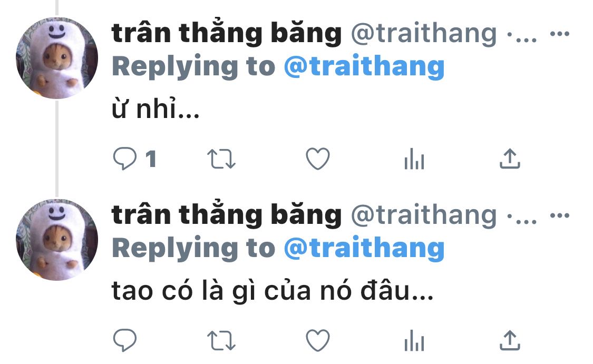593x364 pixels.
Task: View analytics for the "ừ nhỉ..." tweet
Action: tap(414, 159)
